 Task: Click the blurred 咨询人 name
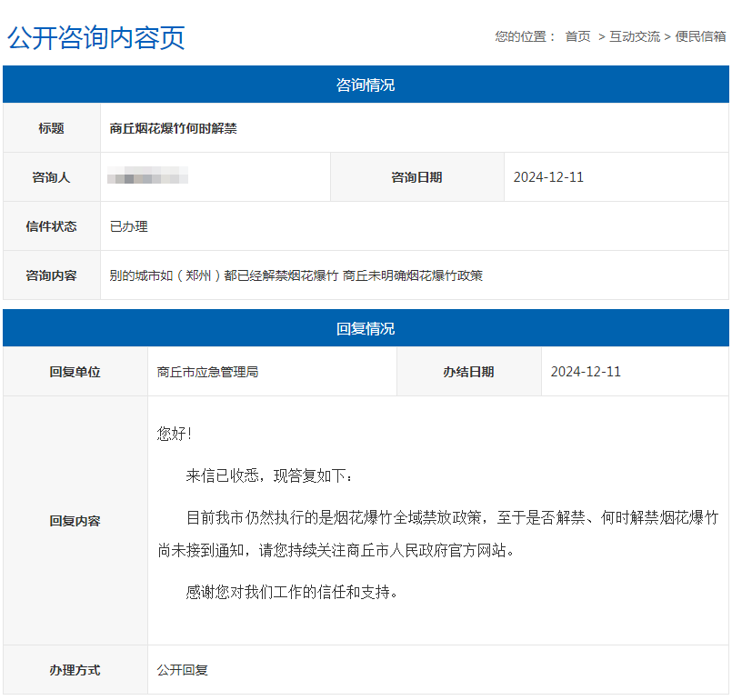pos(147,177)
